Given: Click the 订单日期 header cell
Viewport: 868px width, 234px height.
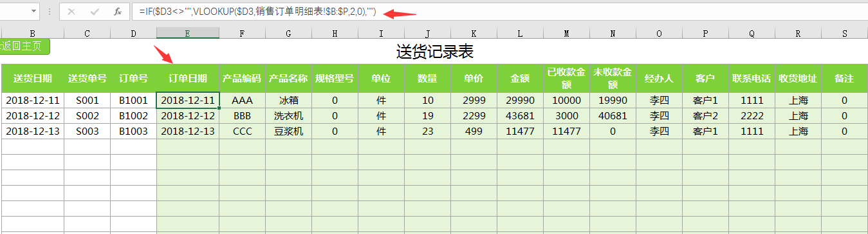Looking at the screenshot, I should click(188, 78).
